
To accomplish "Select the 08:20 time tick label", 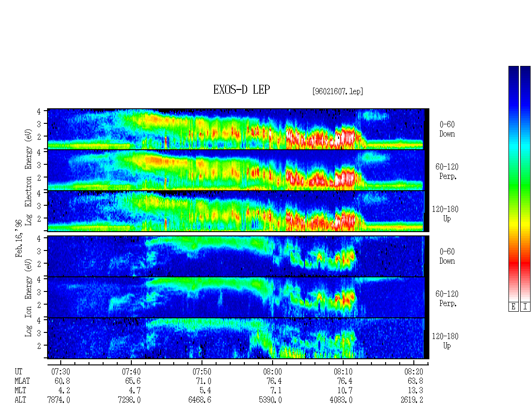I will point(414,372).
